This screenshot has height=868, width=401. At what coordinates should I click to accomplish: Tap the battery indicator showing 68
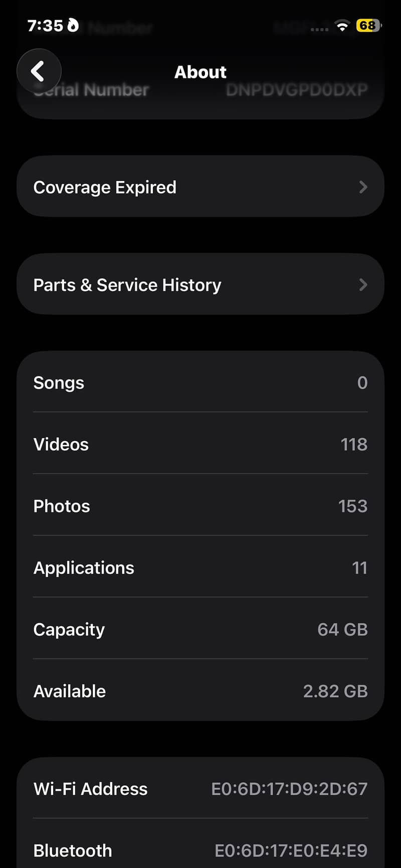[368, 26]
